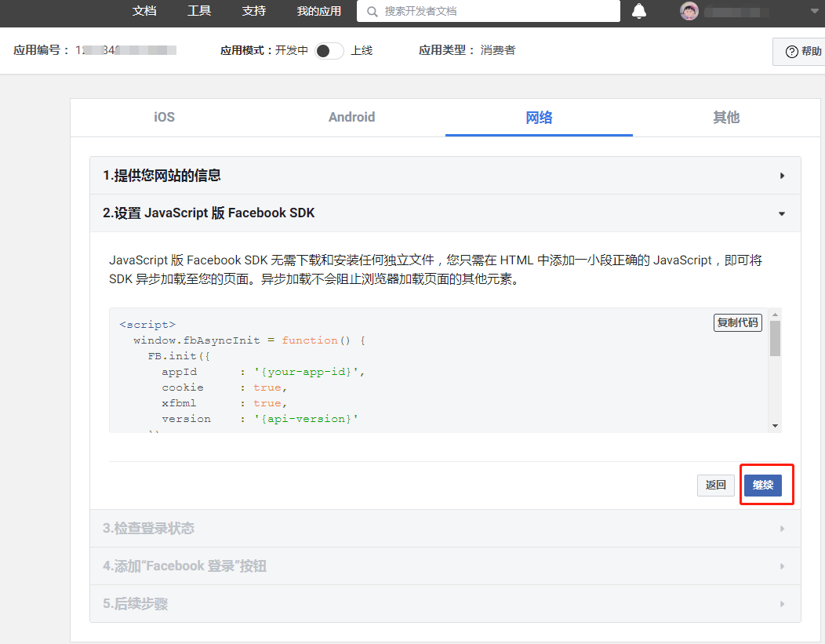Viewport: 825px width, 644px height.
Task: Click the 应用类型 消费者 value
Action: 498,50
